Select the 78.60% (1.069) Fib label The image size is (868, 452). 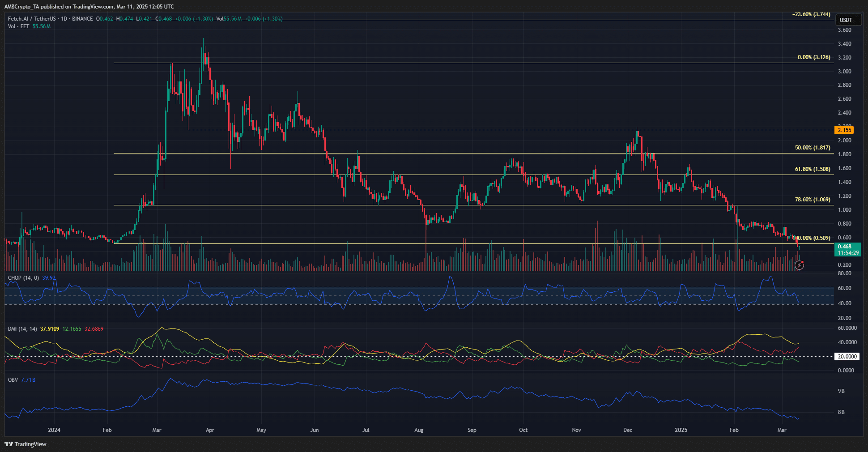[x=813, y=200]
